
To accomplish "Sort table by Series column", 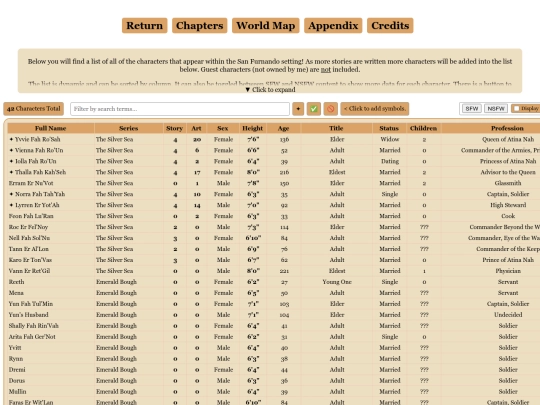I will click(128, 128).
